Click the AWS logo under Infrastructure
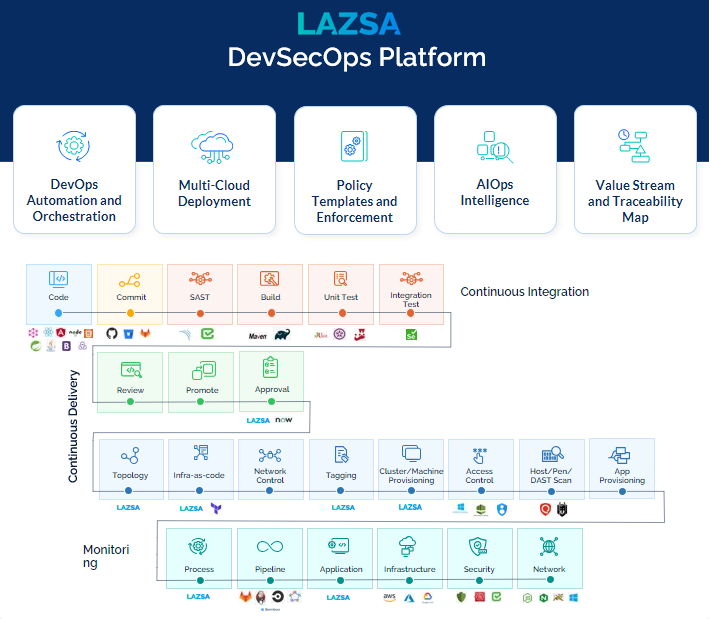 pos(389,597)
